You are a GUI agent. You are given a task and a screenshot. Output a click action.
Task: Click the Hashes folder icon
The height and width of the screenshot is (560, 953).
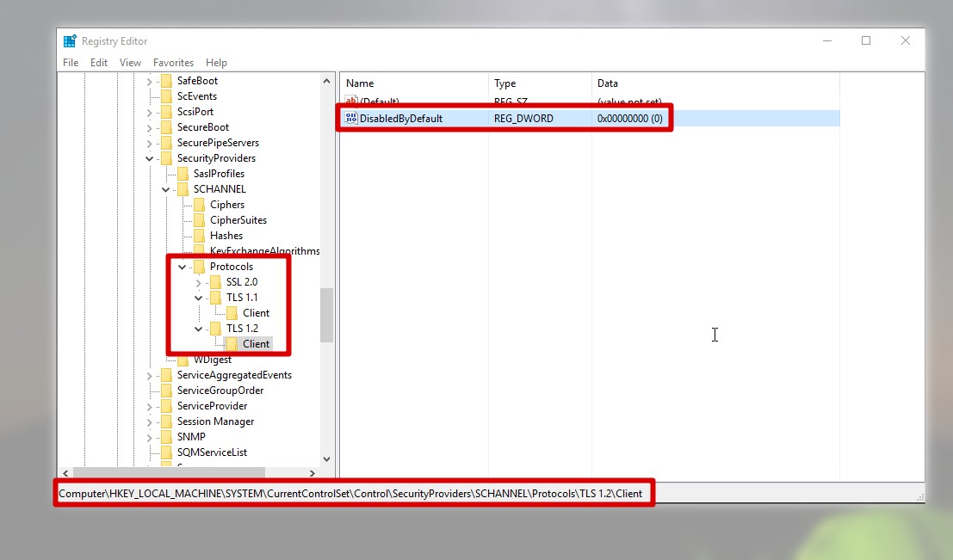pyautogui.click(x=200, y=236)
